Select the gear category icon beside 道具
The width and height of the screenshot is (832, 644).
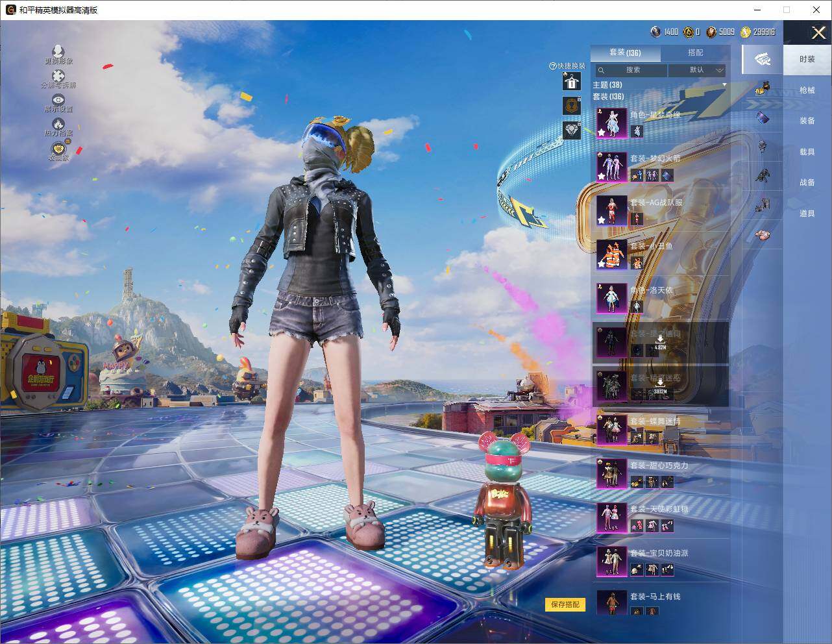(x=763, y=206)
